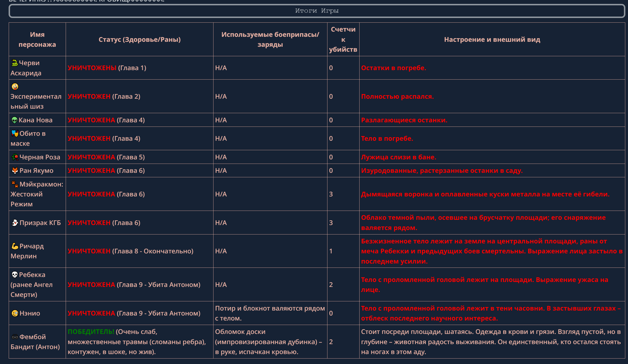Click the snake emoji beside Черви Аскарида

click(x=15, y=63)
